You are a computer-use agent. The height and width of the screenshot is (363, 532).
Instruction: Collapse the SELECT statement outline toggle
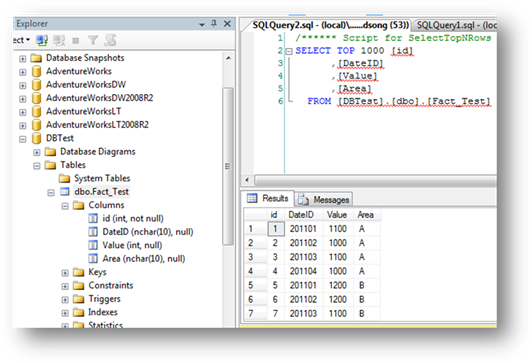[289, 52]
